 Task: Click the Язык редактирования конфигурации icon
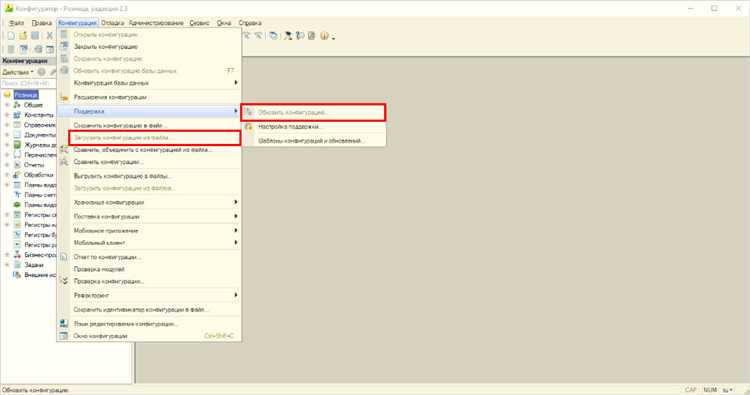point(64,324)
